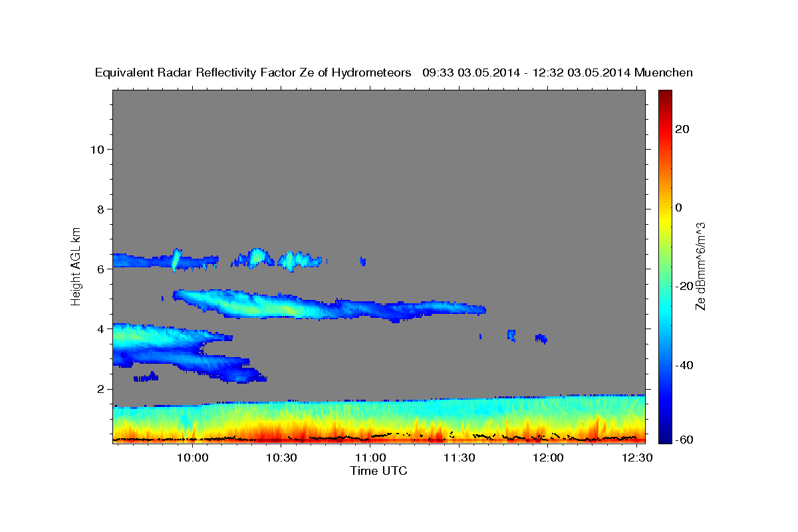798x532 pixels.
Task: Click the '11:00' time tick label
Action: pos(370,458)
